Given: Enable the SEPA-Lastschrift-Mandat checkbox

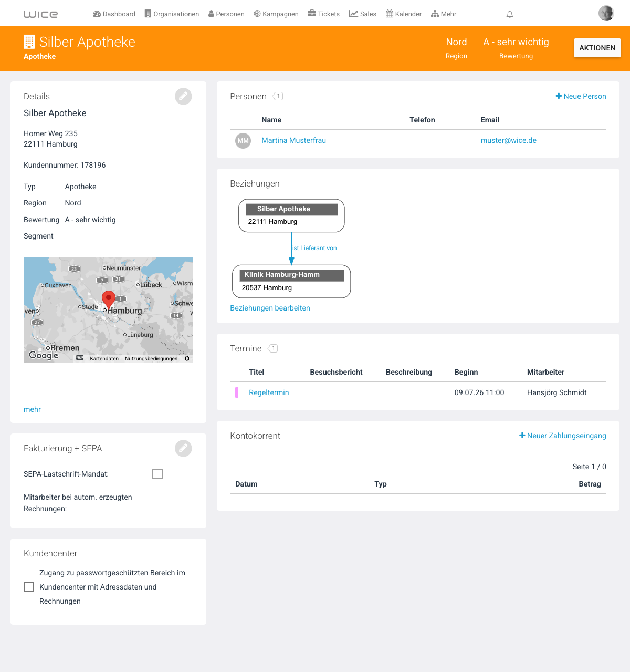Looking at the screenshot, I should click(x=157, y=474).
